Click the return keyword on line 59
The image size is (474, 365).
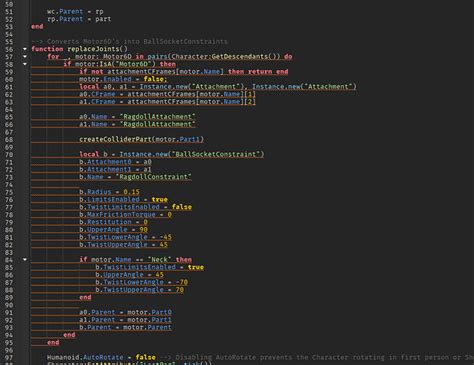260,71
